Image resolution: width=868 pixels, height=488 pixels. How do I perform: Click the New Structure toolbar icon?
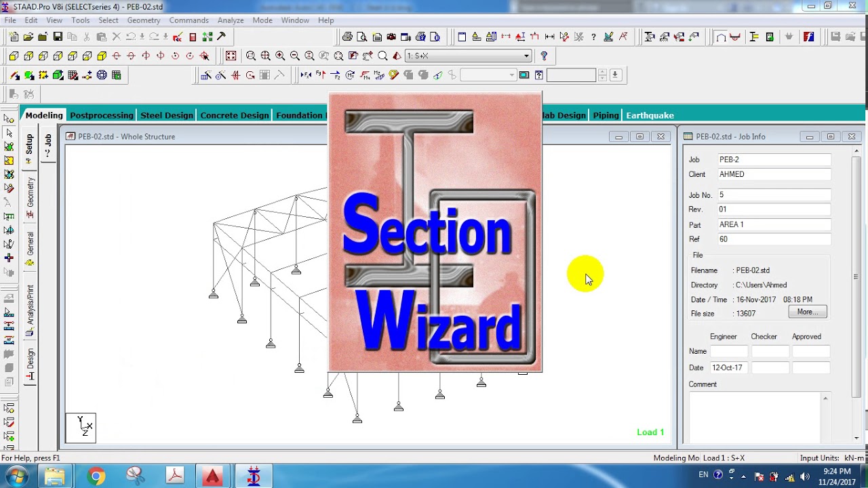[x=14, y=37]
